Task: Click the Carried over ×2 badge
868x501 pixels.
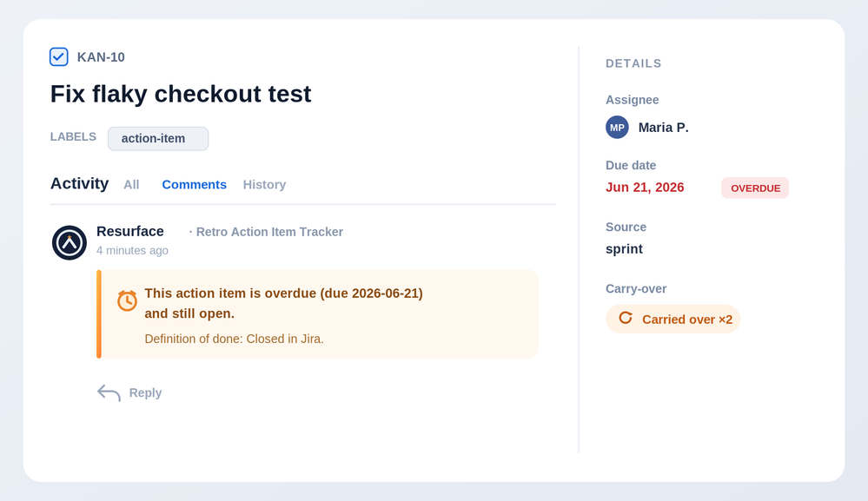Action: pyautogui.click(x=673, y=319)
